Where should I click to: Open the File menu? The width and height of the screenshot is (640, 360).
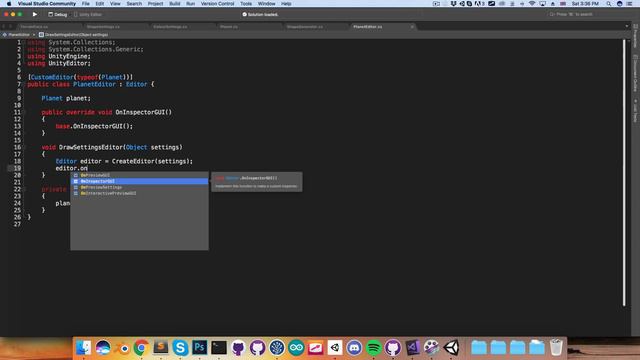pos(86,4)
